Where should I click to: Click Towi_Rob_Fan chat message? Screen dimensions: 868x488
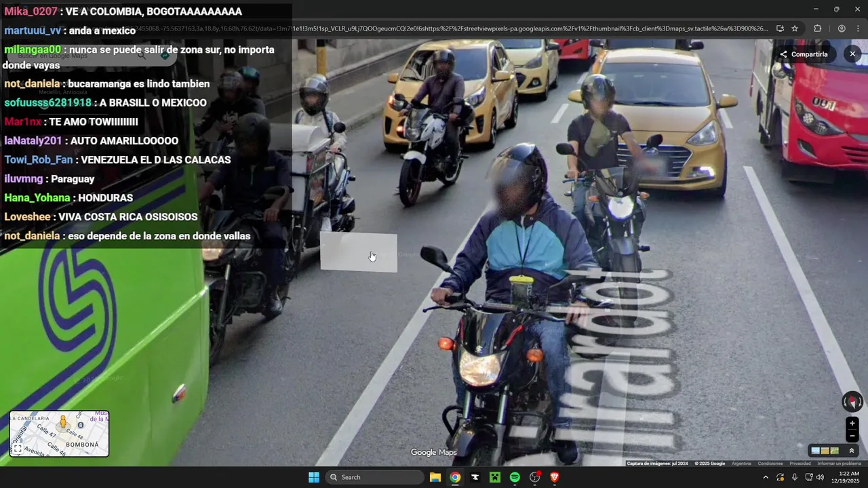coord(117,160)
